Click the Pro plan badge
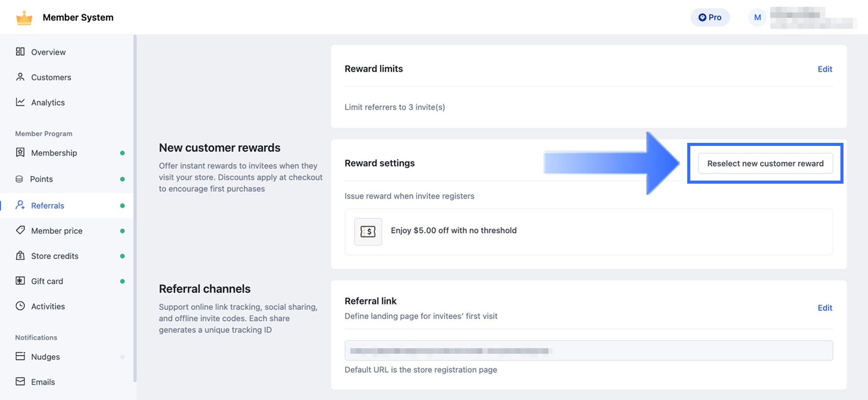This screenshot has width=868, height=400. coord(710,17)
